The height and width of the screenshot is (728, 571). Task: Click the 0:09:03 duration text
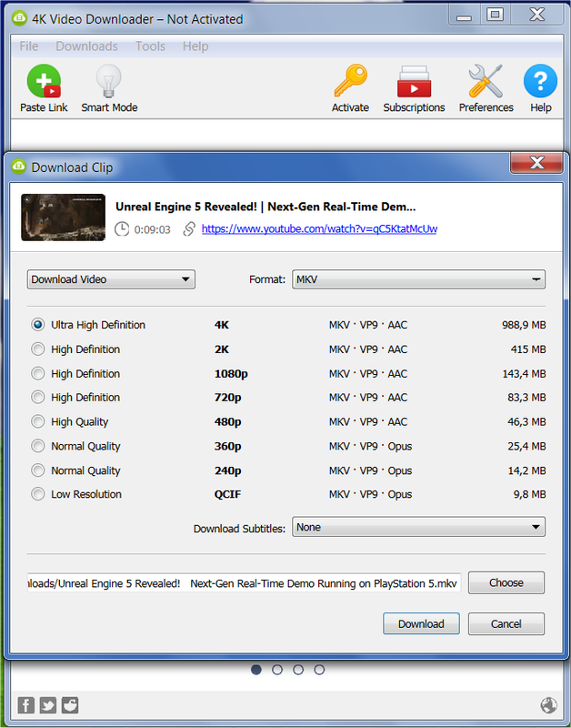click(x=152, y=229)
